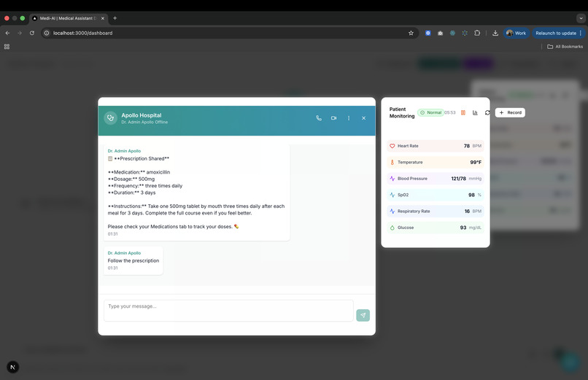Open the Next.js dev tools badge
The height and width of the screenshot is (380, 588).
click(x=12, y=368)
